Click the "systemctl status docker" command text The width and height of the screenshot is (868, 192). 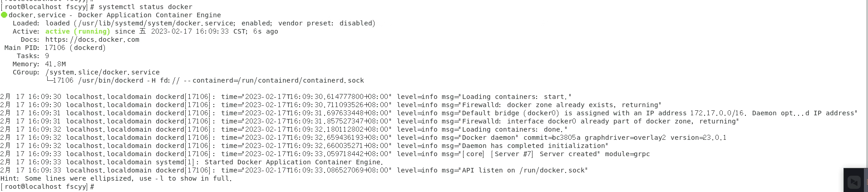click(x=145, y=7)
